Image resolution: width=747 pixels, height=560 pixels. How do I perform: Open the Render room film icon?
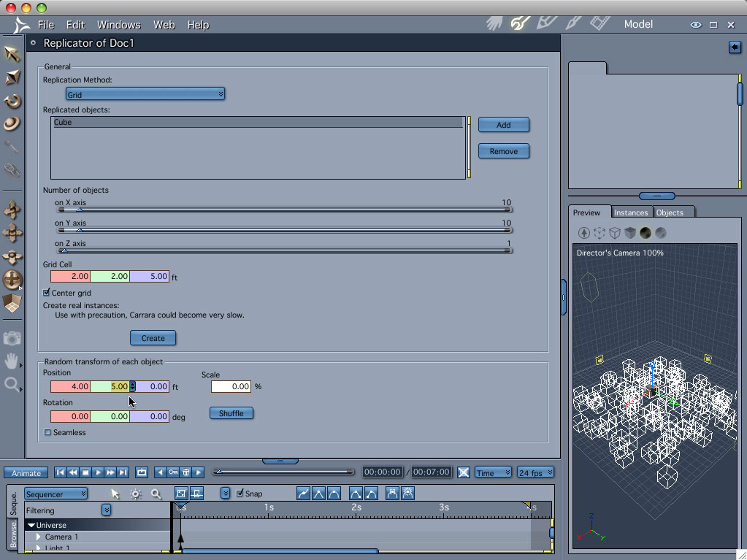coord(599,23)
